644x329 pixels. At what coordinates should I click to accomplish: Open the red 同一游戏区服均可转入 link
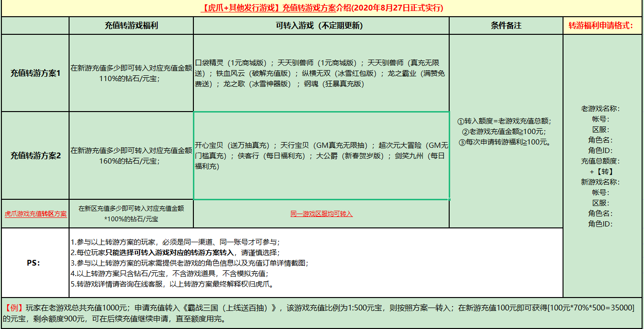(x=322, y=214)
